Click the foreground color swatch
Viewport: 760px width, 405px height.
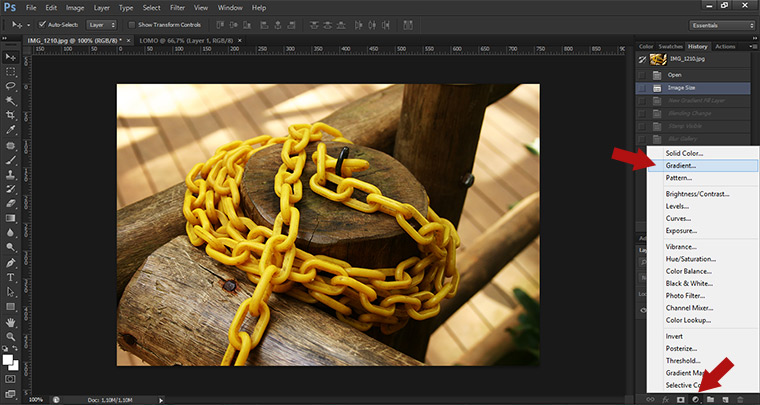pos(8,357)
